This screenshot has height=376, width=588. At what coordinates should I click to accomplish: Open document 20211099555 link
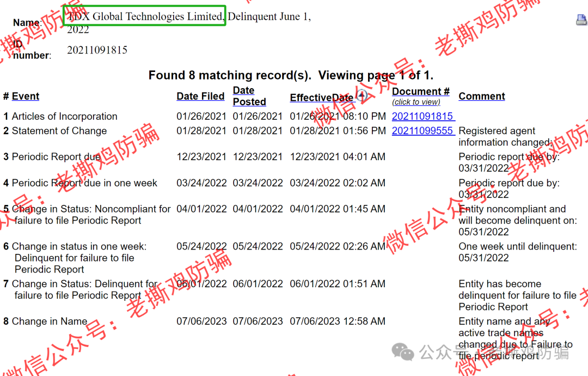point(424,131)
